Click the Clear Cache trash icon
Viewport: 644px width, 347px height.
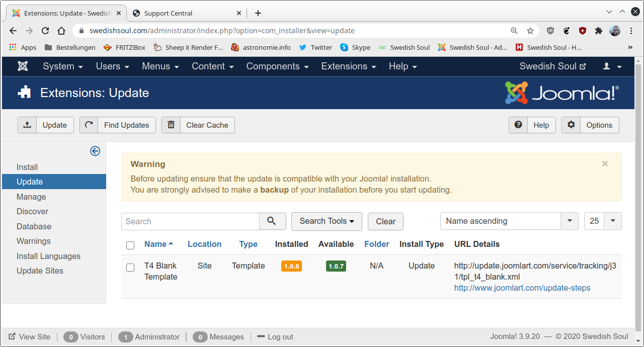coord(171,125)
